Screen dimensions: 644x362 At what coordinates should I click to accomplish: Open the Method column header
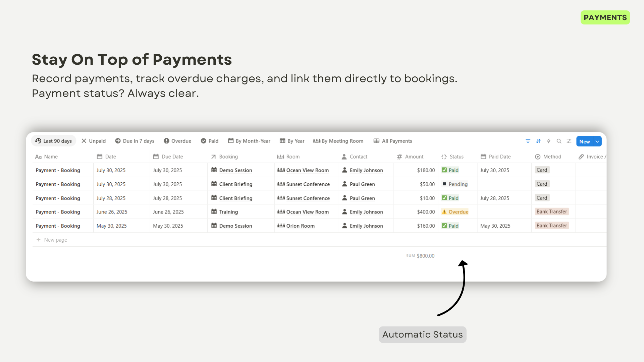(x=548, y=157)
